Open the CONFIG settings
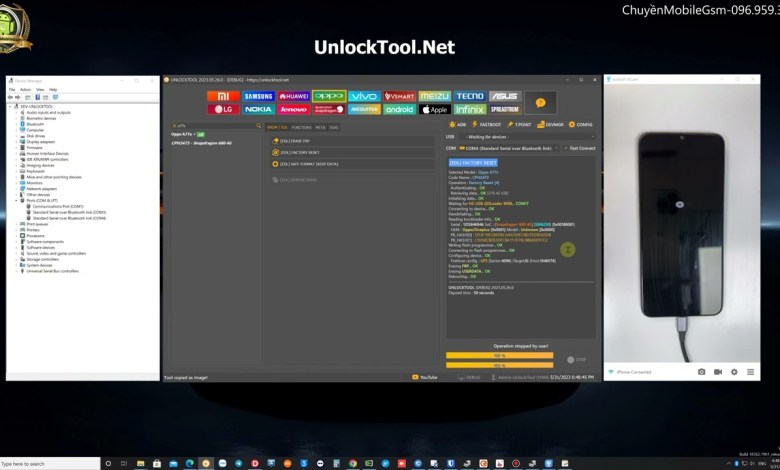The width and height of the screenshot is (780, 470). coord(581,124)
